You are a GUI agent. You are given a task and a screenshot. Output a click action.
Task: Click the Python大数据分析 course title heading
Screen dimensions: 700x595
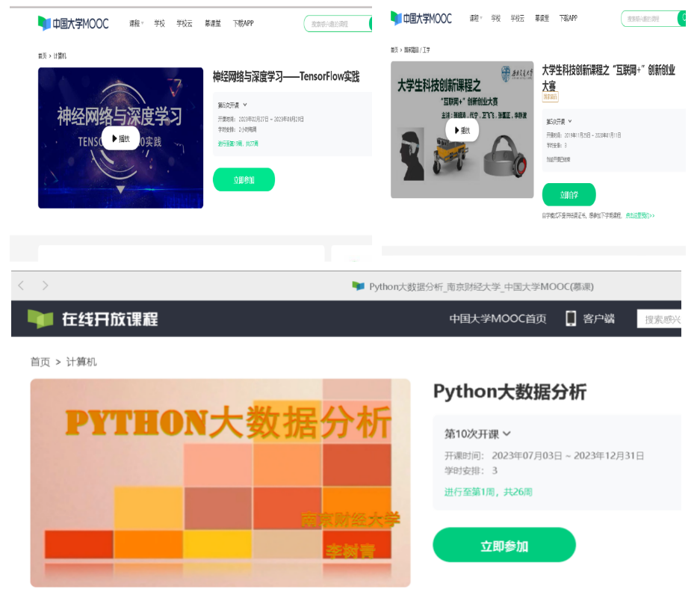[x=509, y=392]
